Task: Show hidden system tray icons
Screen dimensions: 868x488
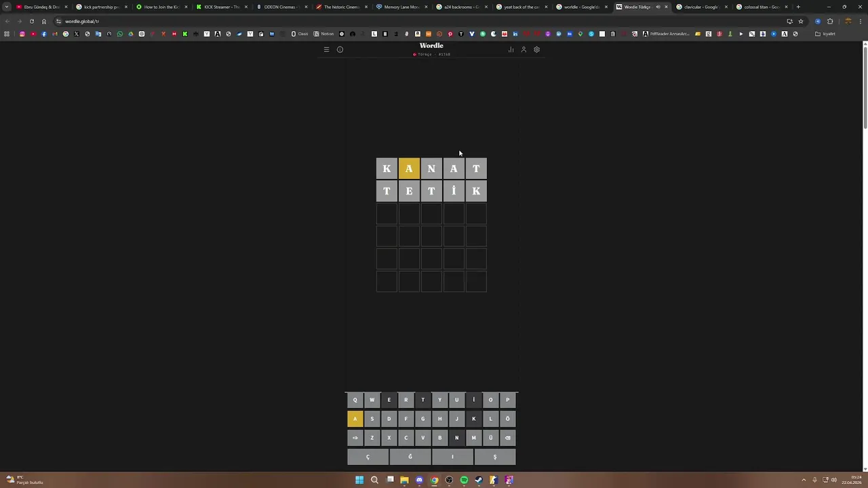Action: 804,481
